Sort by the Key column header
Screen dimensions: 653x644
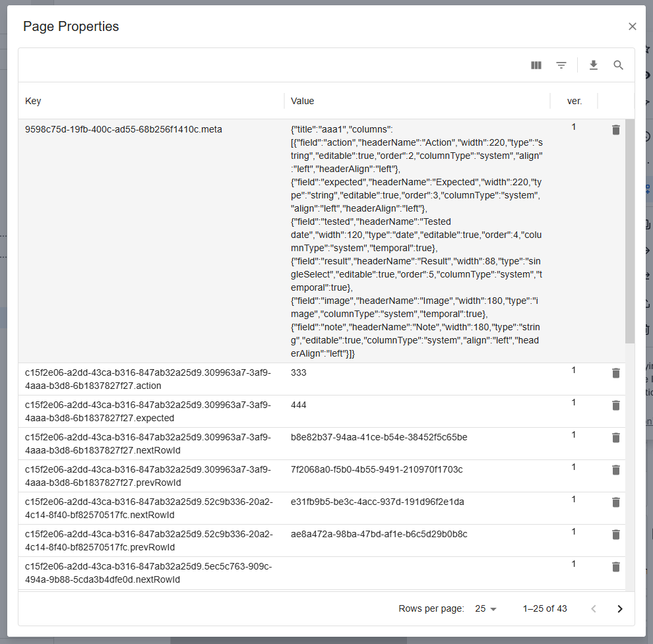(x=33, y=101)
